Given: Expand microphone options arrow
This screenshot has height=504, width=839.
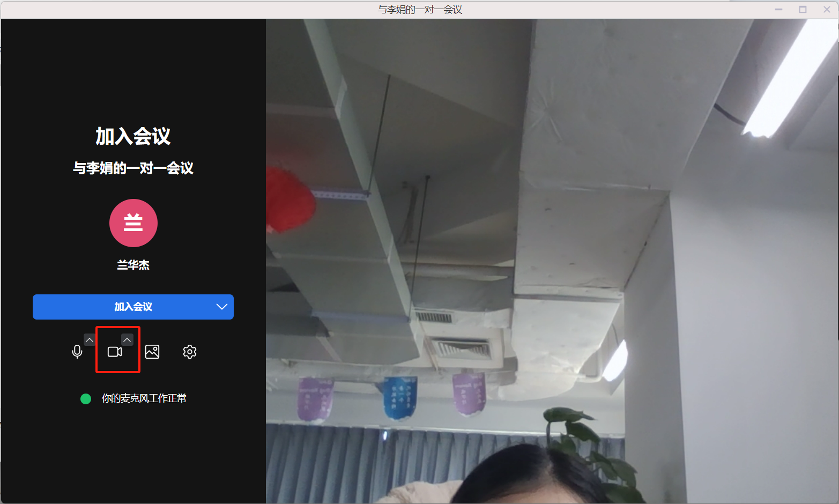Looking at the screenshot, I should tap(90, 340).
